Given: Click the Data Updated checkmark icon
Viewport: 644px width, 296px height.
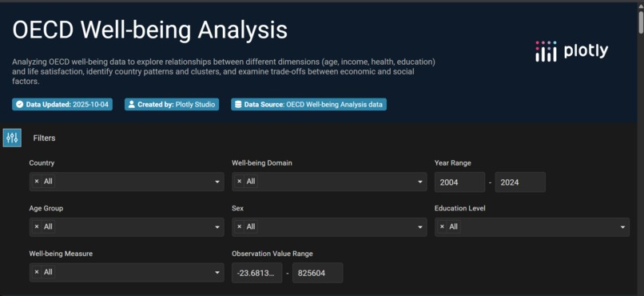Looking at the screenshot, I should pos(19,105).
